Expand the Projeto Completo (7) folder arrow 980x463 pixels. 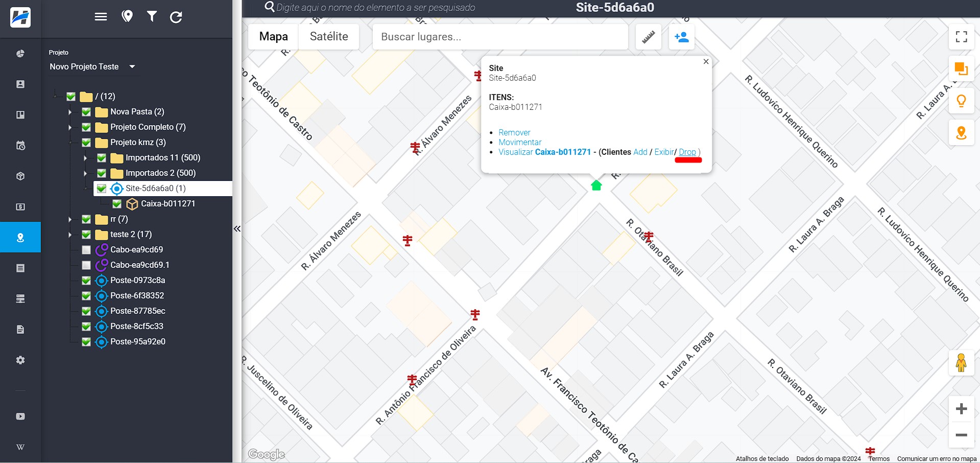point(70,127)
